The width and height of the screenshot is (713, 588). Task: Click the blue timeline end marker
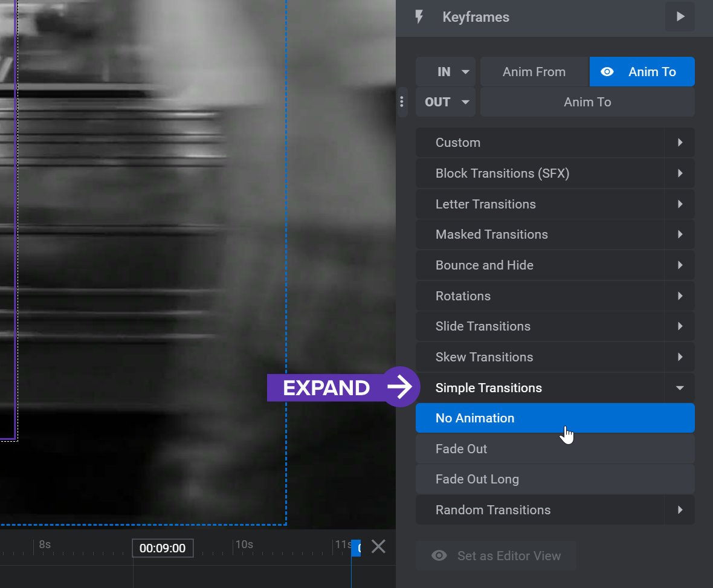356,548
